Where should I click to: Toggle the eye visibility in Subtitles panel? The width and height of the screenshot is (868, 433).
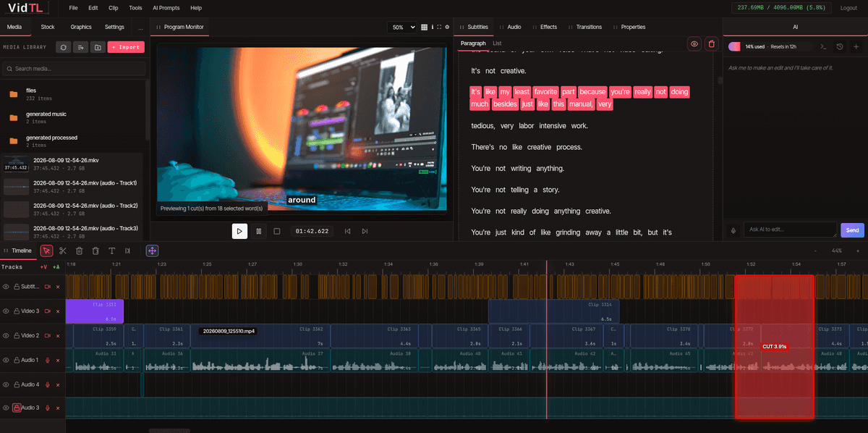point(694,44)
